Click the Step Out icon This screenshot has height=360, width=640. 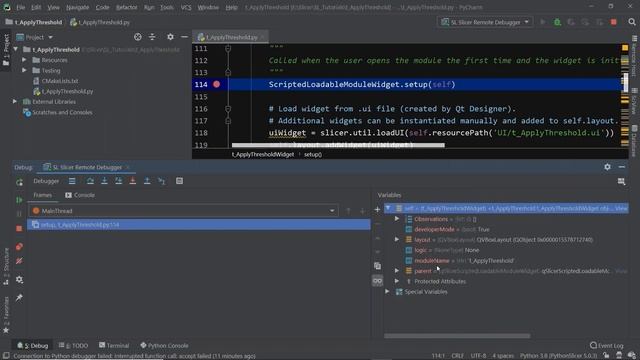[x=147, y=181]
